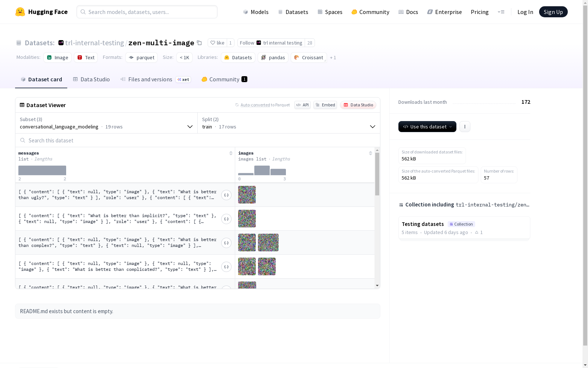Switch to Dataset card tab
This screenshot has width=588, height=368.
pyautogui.click(x=41, y=79)
